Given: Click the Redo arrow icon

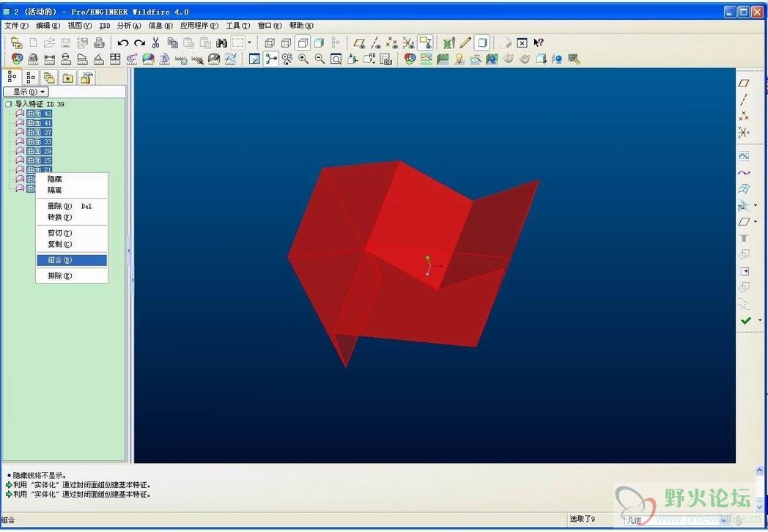Looking at the screenshot, I should (139, 43).
